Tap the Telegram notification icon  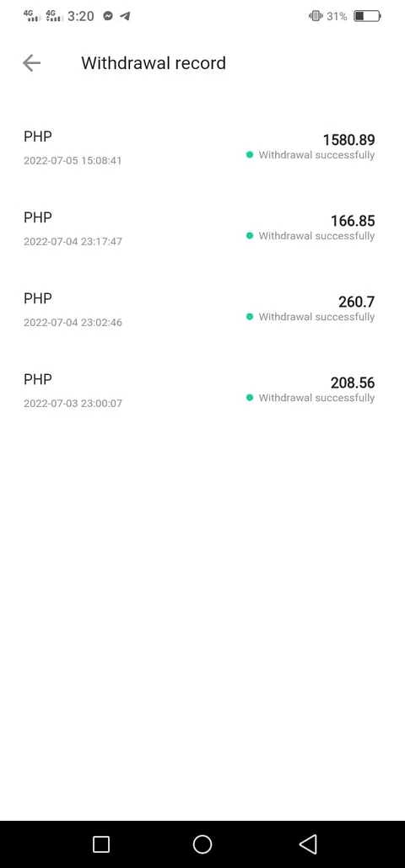[125, 16]
